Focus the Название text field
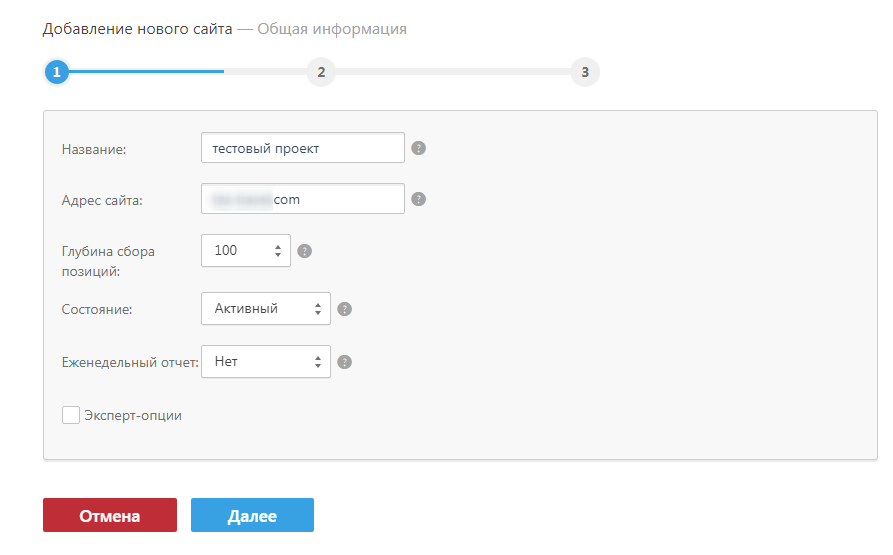893x555 pixels. click(x=302, y=148)
